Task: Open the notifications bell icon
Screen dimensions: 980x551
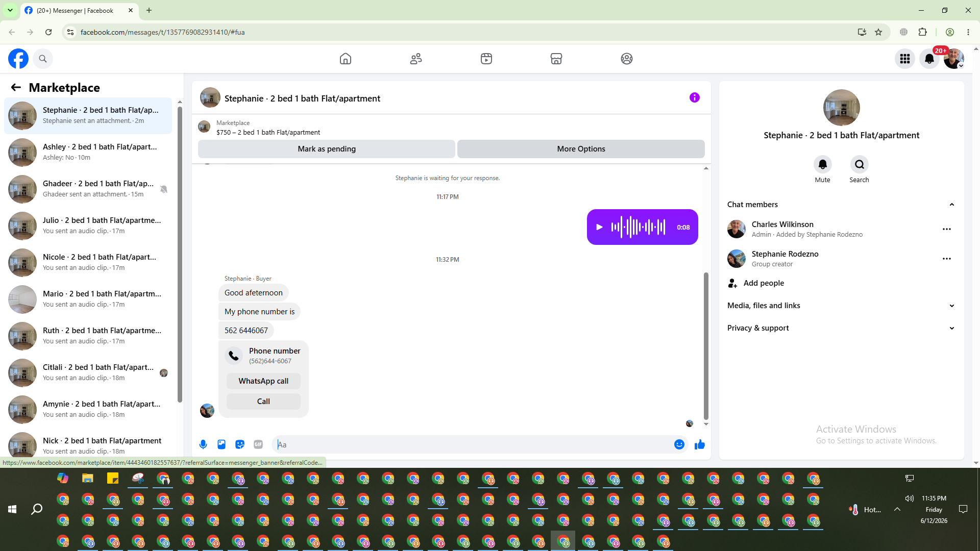Action: (929, 59)
